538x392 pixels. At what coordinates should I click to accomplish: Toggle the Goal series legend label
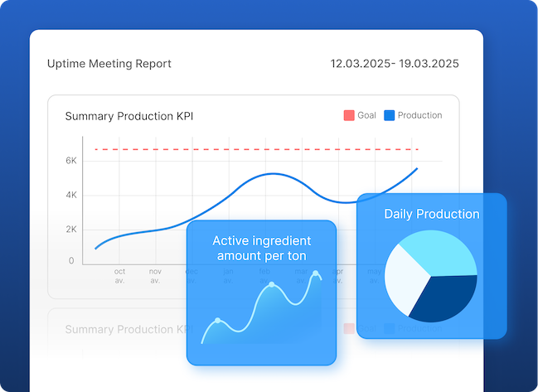tap(366, 116)
